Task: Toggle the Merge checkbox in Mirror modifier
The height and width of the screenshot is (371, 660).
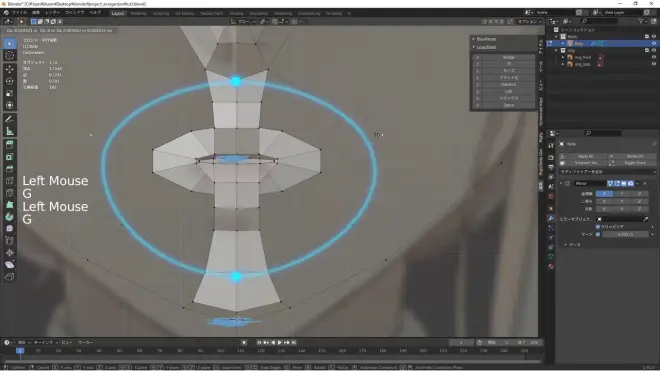Action: [x=598, y=234]
